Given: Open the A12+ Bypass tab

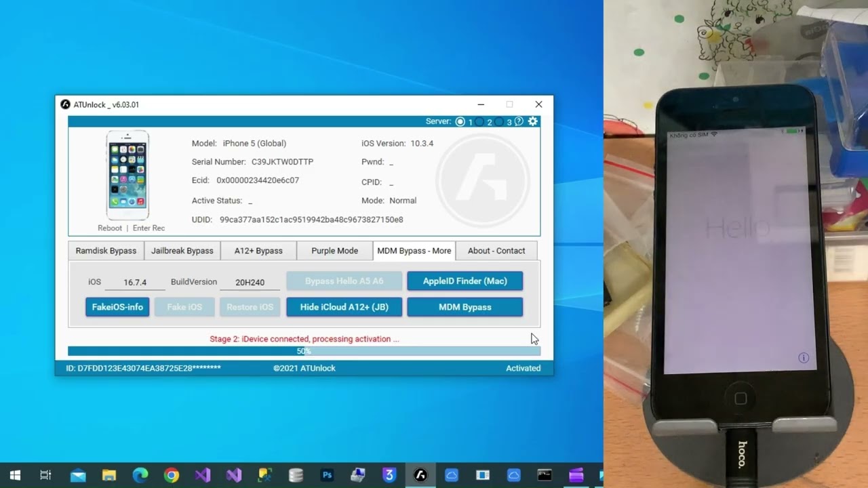Looking at the screenshot, I should click(258, 251).
